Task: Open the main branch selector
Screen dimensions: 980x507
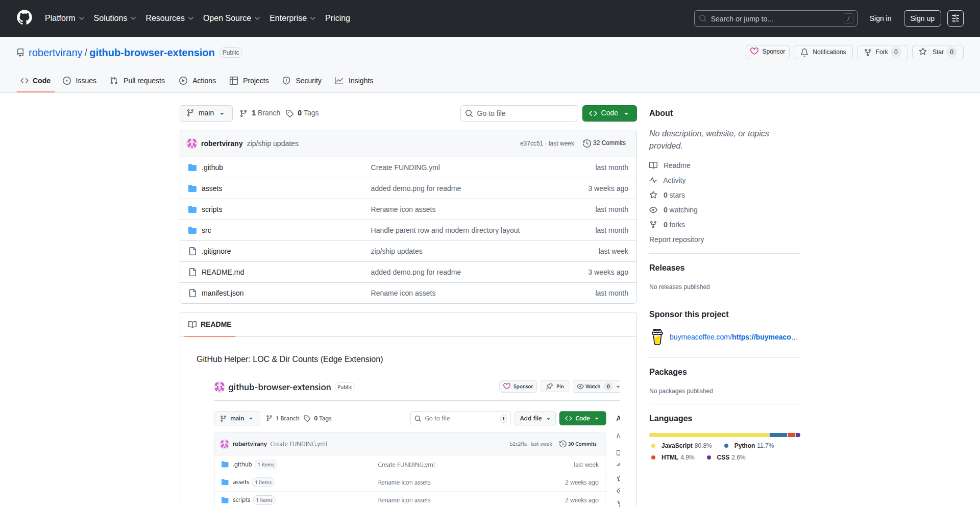Action: 206,113
